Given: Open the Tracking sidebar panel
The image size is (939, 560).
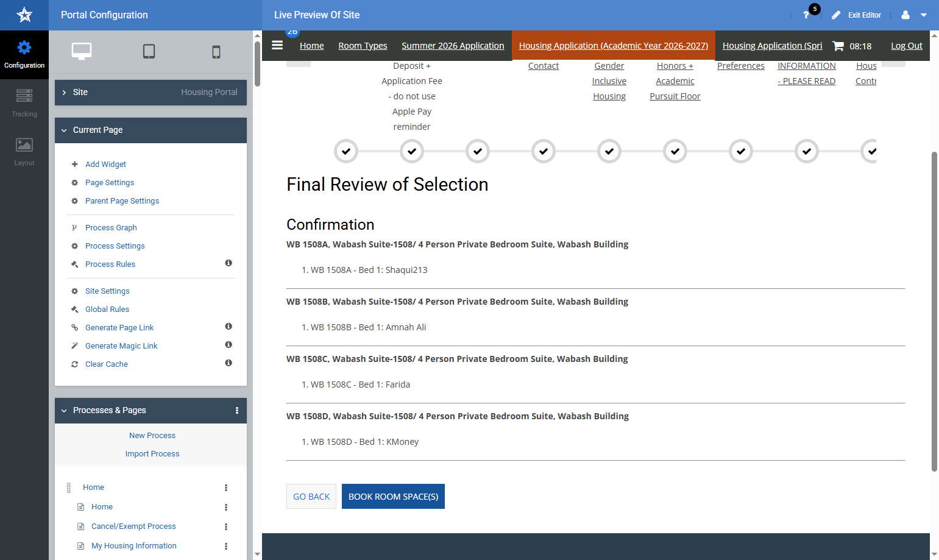Looking at the screenshot, I should 24,104.
